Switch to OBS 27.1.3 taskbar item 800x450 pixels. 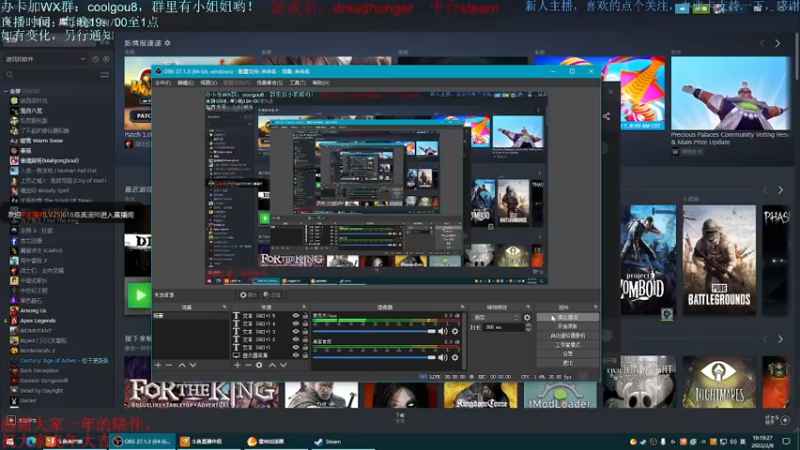[142, 442]
